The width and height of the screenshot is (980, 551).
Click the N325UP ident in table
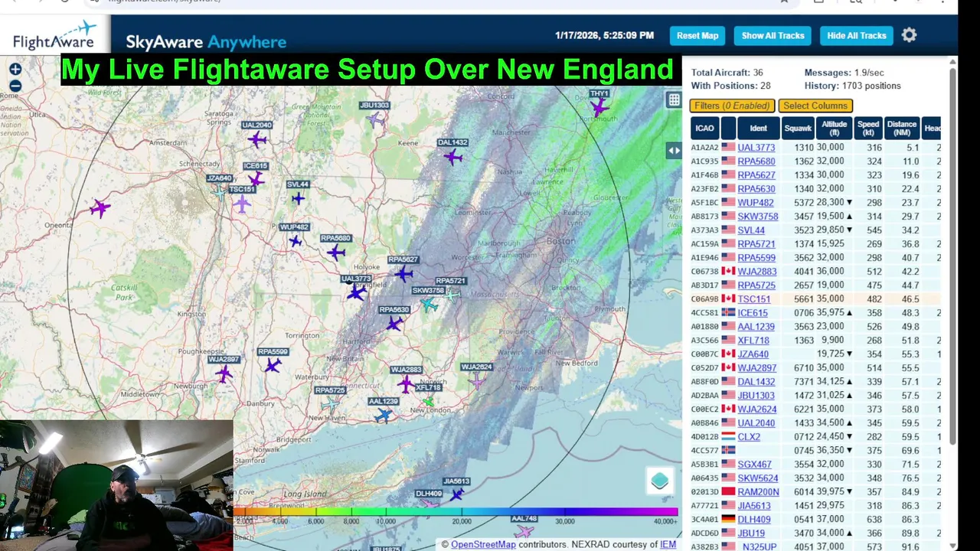pos(759,547)
